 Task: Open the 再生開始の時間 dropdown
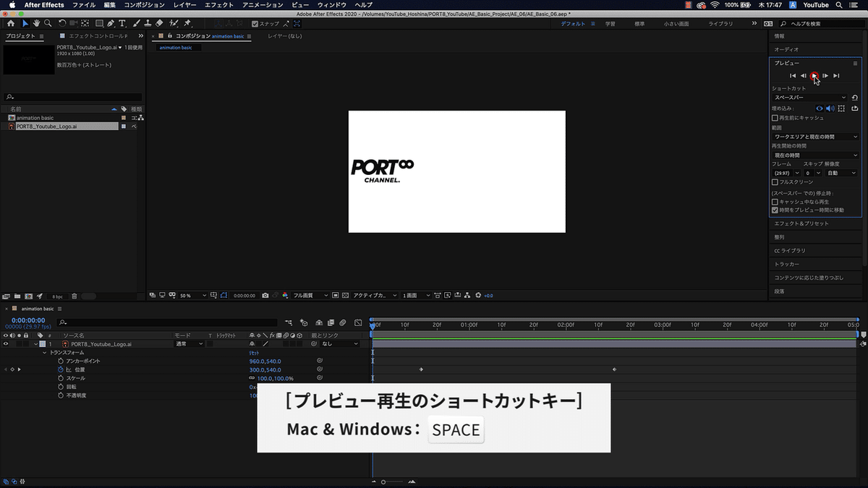[815, 155]
